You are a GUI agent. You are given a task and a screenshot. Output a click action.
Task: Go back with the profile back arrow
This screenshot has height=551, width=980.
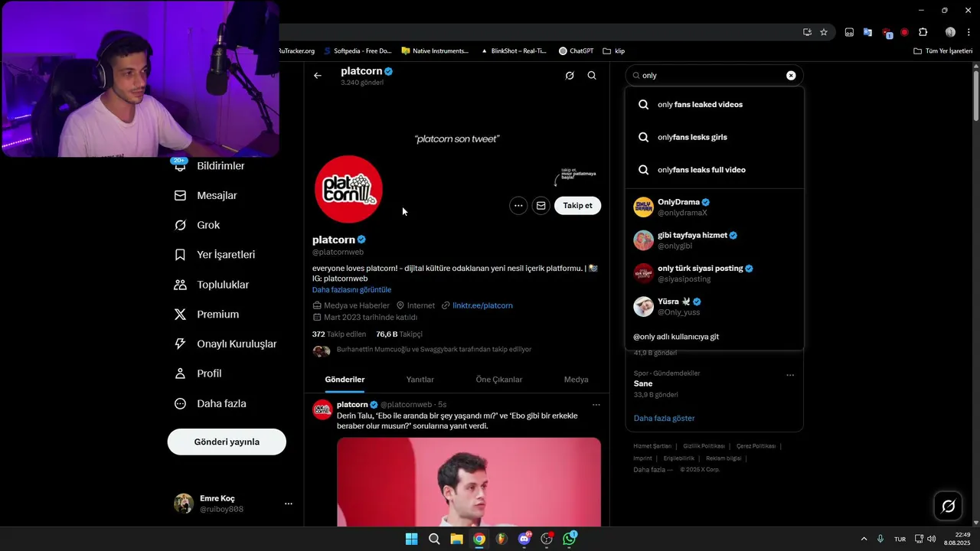click(318, 76)
